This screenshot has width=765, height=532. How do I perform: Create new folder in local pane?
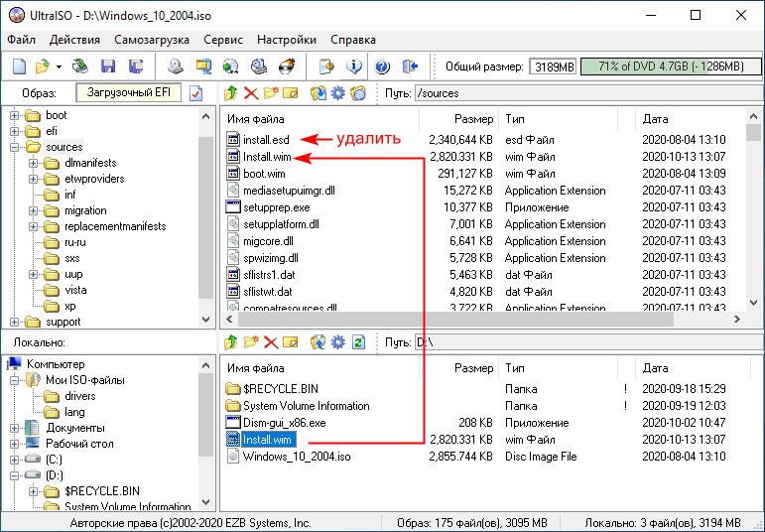tap(251, 342)
